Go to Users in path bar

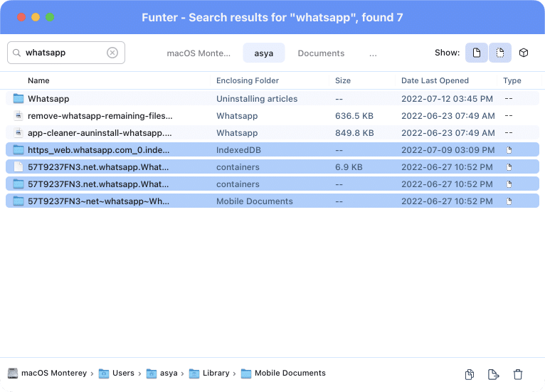pyautogui.click(x=123, y=373)
